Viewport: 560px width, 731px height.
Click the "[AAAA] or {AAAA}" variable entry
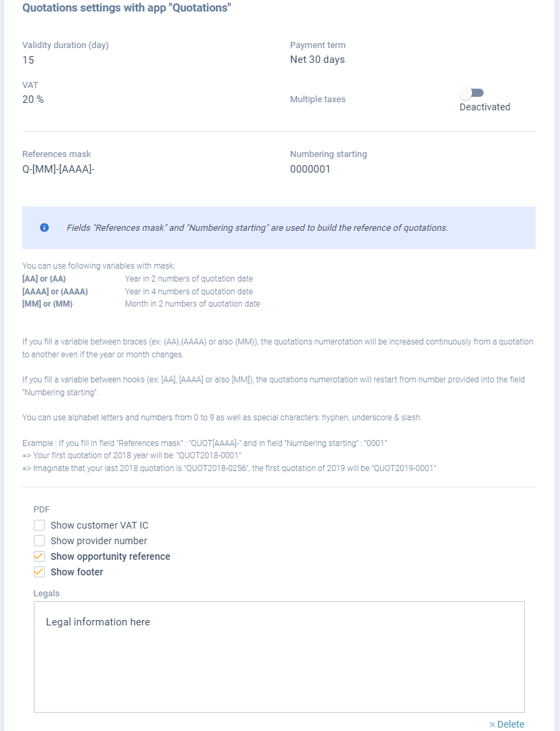point(55,292)
